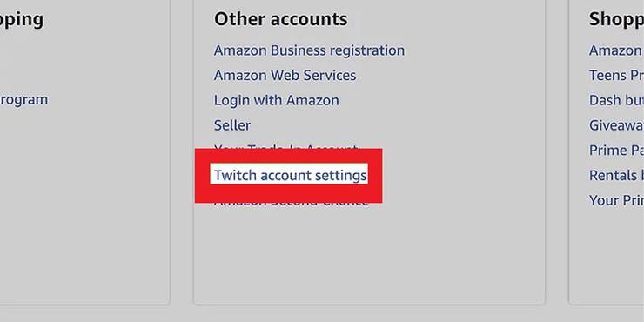Image resolution: width=644 pixels, height=322 pixels.
Task: Click the partially hidden Your Trade-In Account link
Action: [285, 146]
